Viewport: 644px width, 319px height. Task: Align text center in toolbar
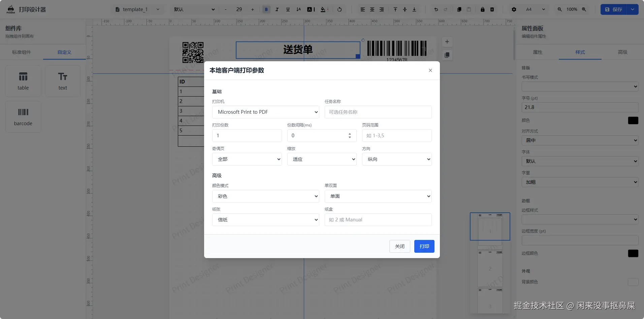pos(372,9)
